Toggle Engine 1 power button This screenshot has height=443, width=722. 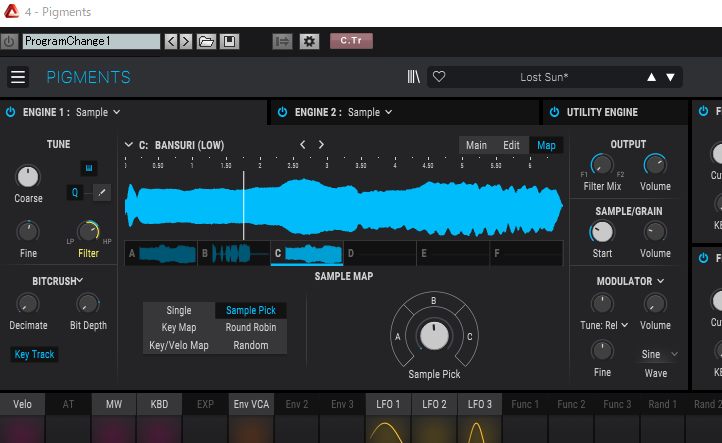[x=10, y=112]
